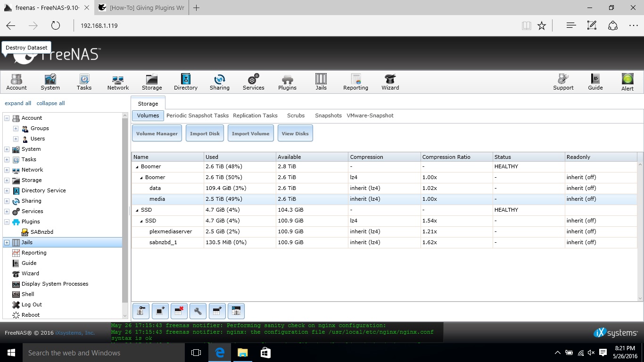This screenshot has width=644, height=362.
Task: Open the iXsystems, Inc. footer link
Action: coord(75,333)
